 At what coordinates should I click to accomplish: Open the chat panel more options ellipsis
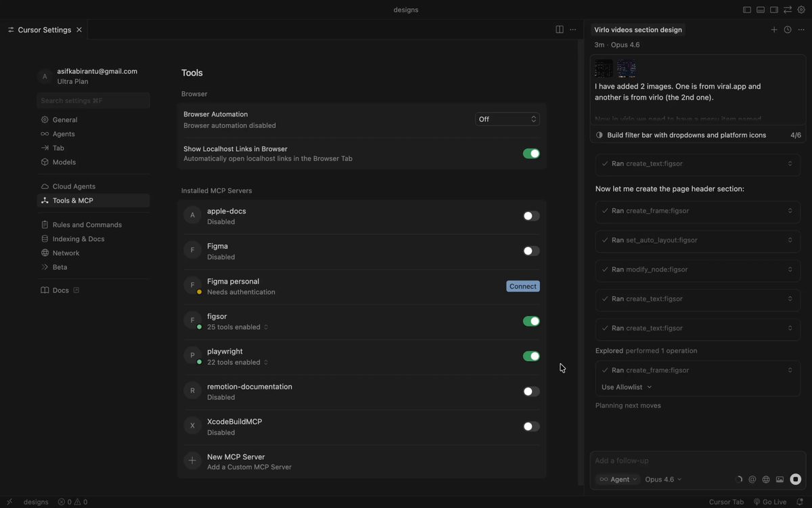801,30
